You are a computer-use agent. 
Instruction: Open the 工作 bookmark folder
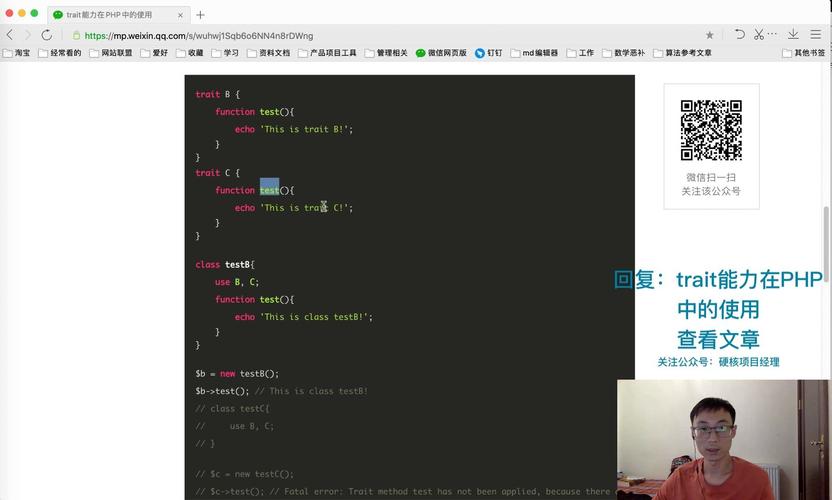pos(580,53)
